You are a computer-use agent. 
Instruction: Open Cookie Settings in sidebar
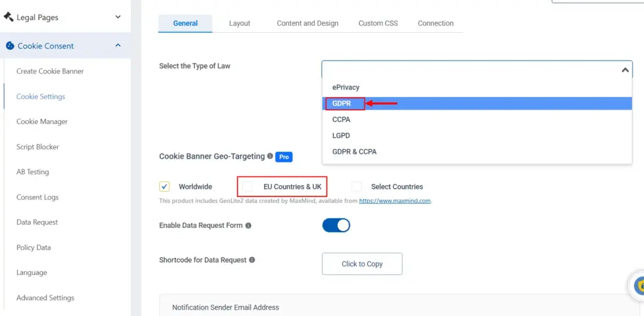[41, 96]
